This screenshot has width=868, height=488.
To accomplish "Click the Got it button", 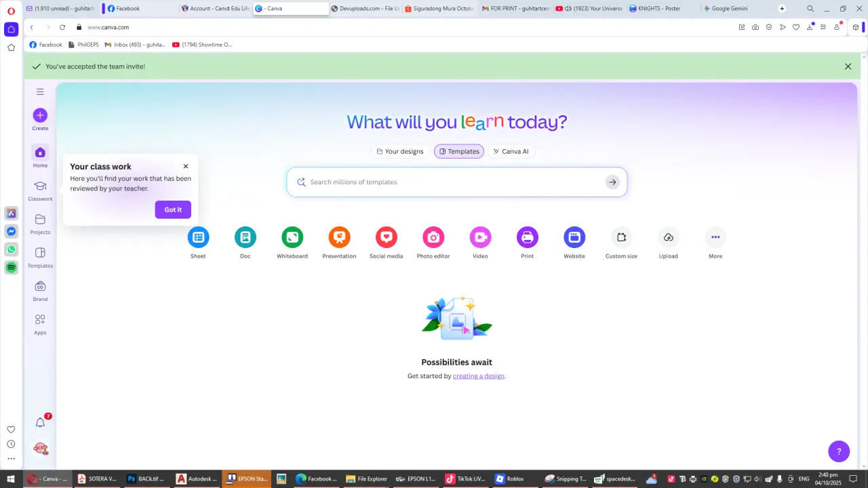I will coord(173,209).
